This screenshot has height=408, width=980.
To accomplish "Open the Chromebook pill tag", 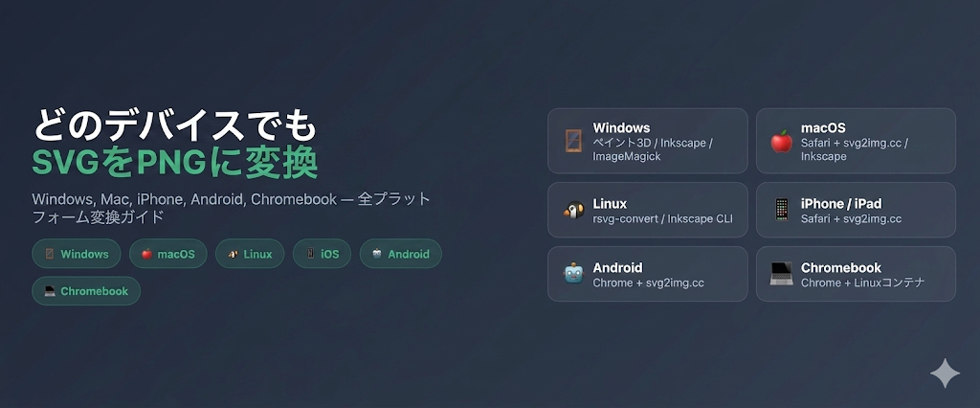I will (x=86, y=291).
